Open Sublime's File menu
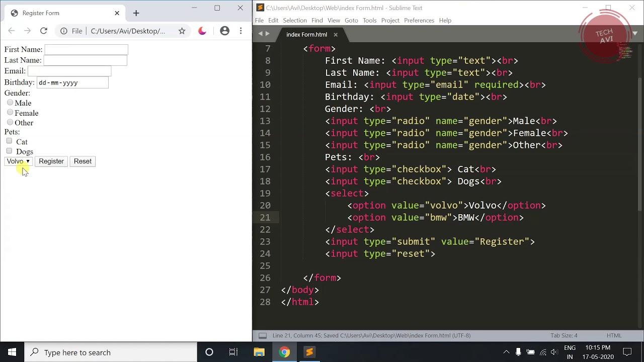 [x=259, y=20]
